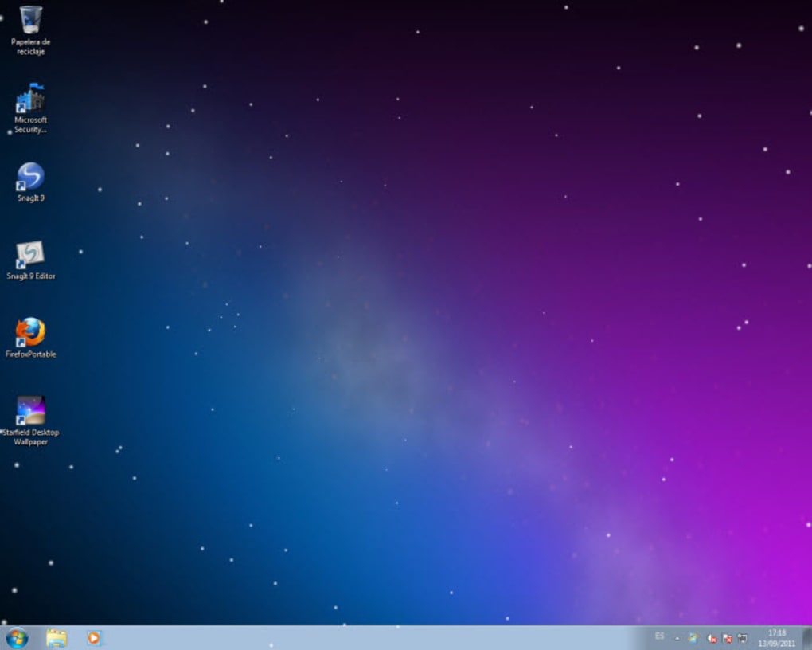812x650 pixels.
Task: Select the SnagIt 9 Editor shortcut label
Action: pos(30,276)
